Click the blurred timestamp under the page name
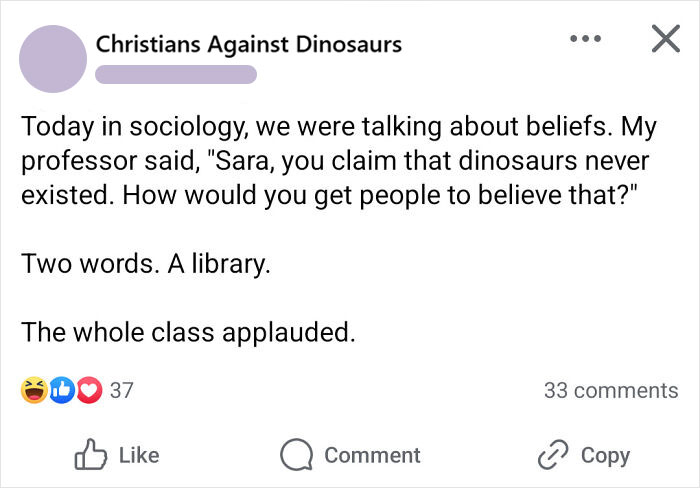 pyautogui.click(x=177, y=74)
